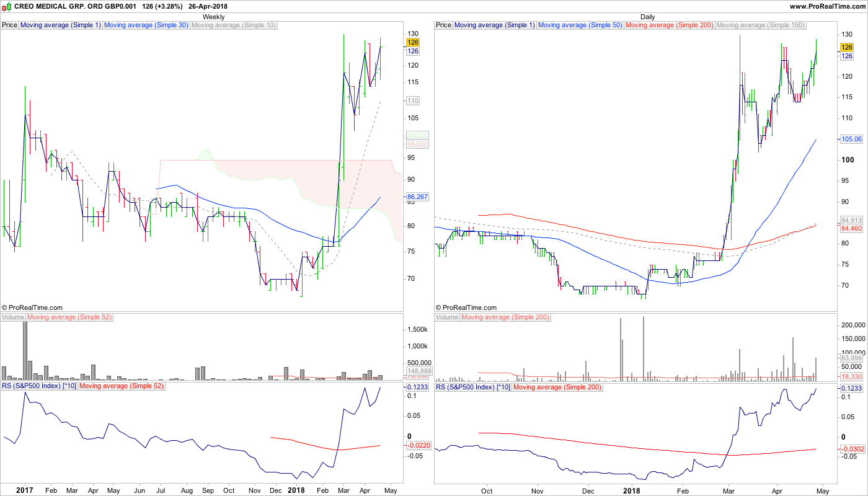Click the Price label on Daily chart

click(x=443, y=25)
